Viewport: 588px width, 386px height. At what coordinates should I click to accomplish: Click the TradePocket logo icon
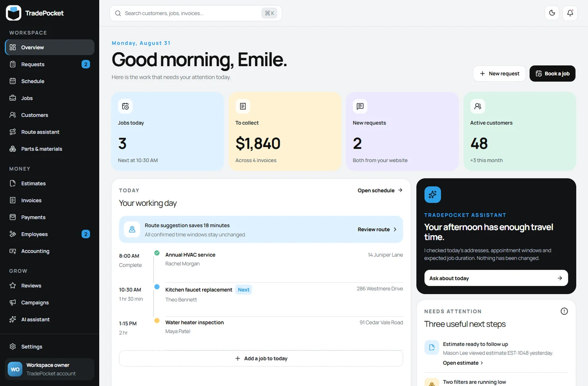13,13
